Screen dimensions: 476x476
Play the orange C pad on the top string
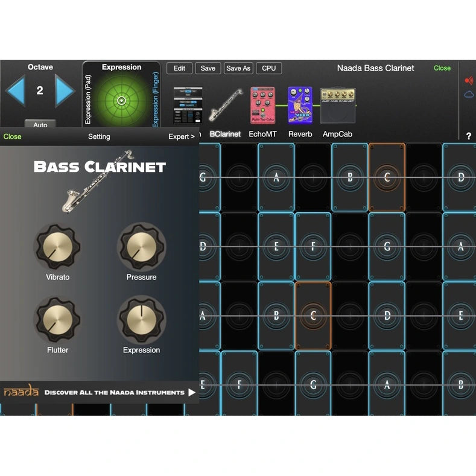(x=387, y=177)
